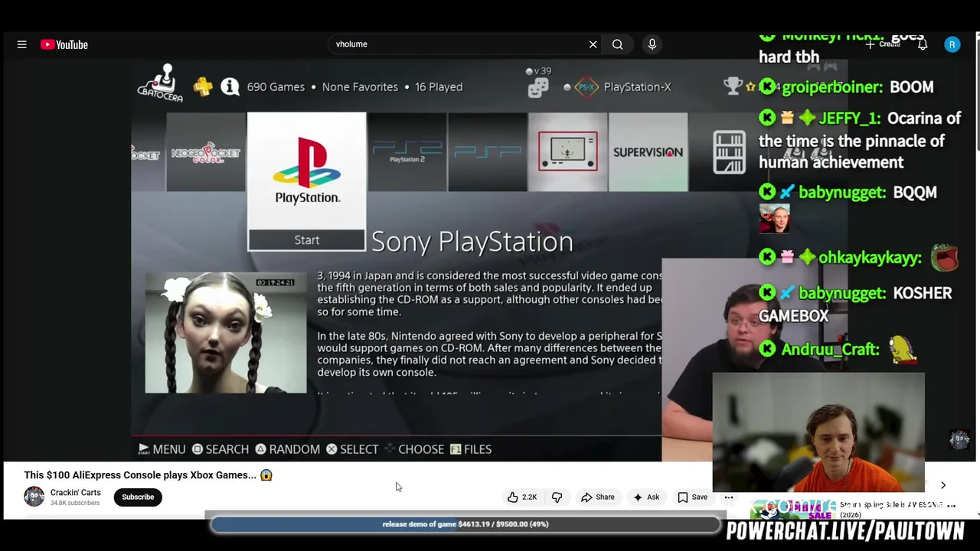Screen dimensions: 980x551
Task: Click the SEARCH hint
Action: (x=220, y=449)
